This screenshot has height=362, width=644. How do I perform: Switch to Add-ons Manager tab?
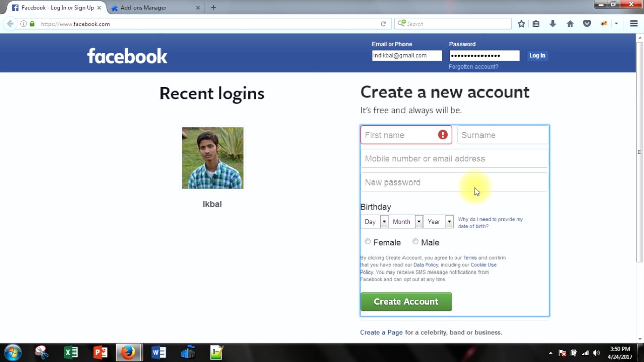coord(155,8)
